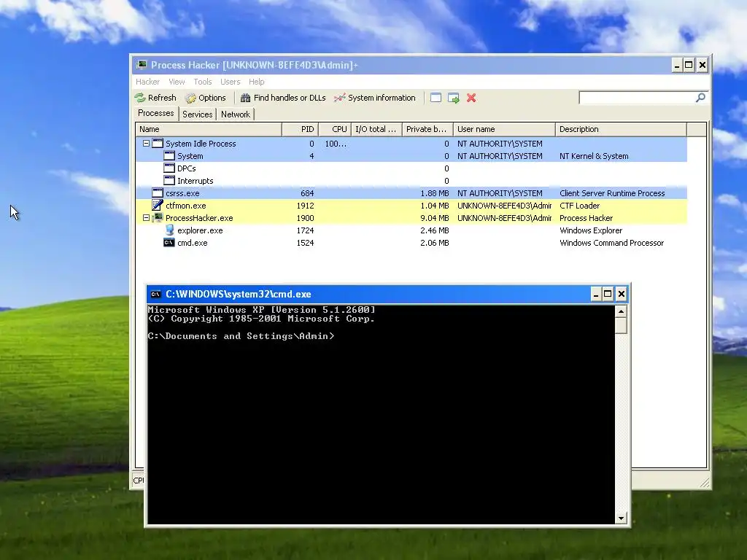Click the System row icon
Image resolution: width=747 pixels, height=560 pixels.
coord(169,156)
